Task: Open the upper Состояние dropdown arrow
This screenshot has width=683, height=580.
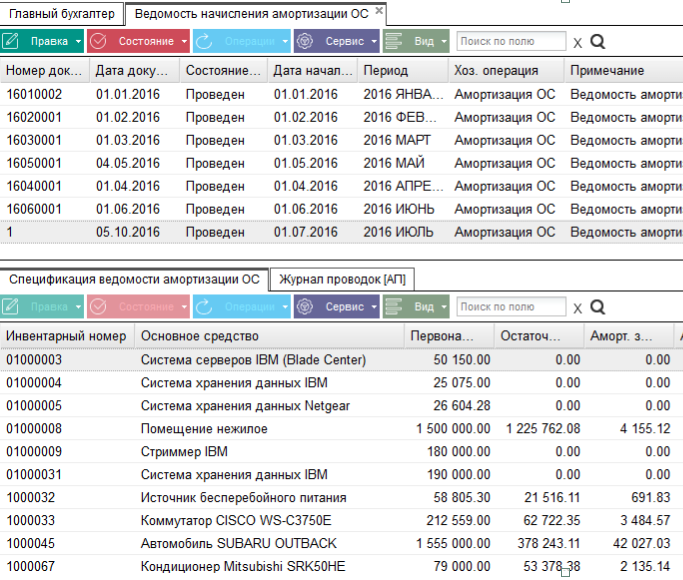Action: click(184, 41)
